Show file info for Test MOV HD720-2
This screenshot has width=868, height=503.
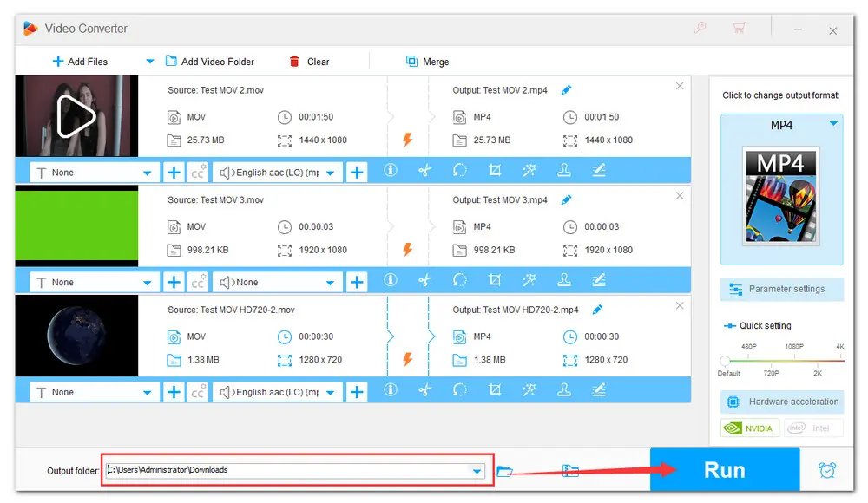[x=391, y=391]
